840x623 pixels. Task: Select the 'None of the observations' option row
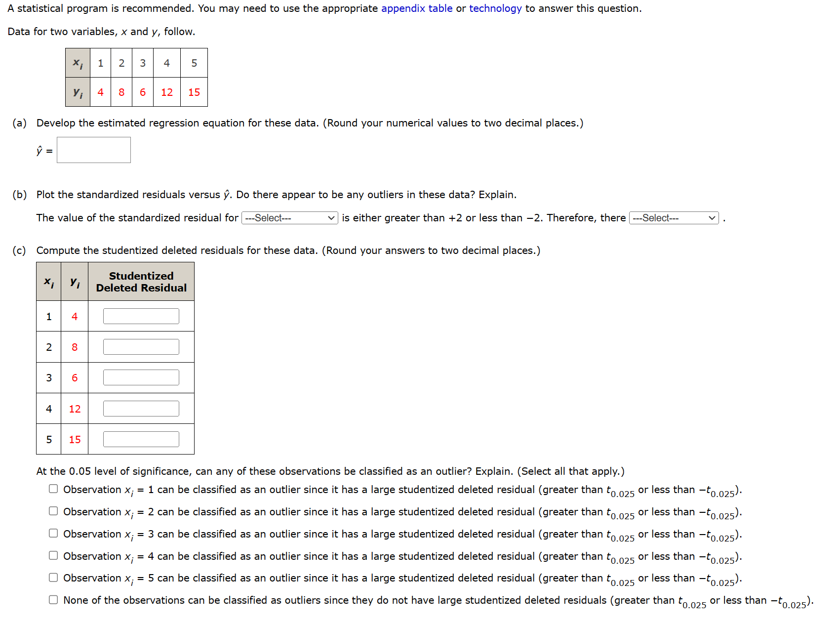[x=346, y=599]
